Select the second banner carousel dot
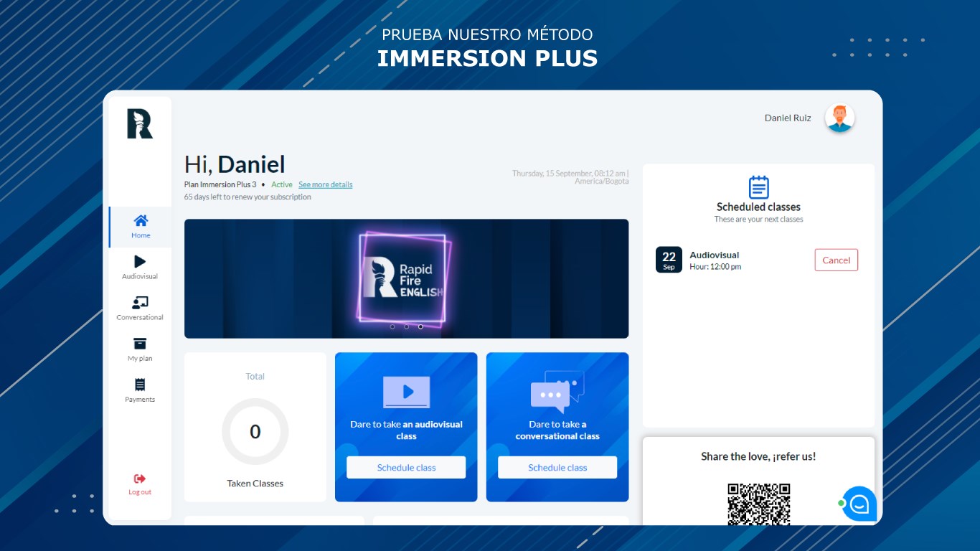 [406, 326]
